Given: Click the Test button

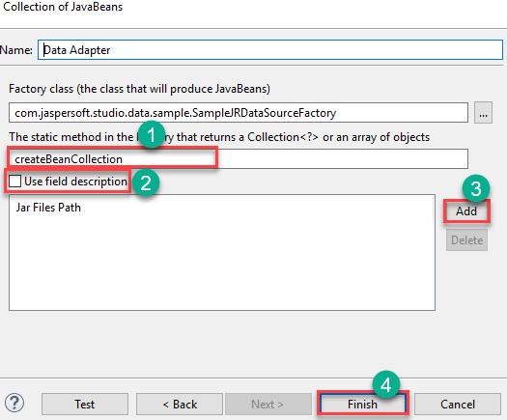Looking at the screenshot, I should [85, 405].
